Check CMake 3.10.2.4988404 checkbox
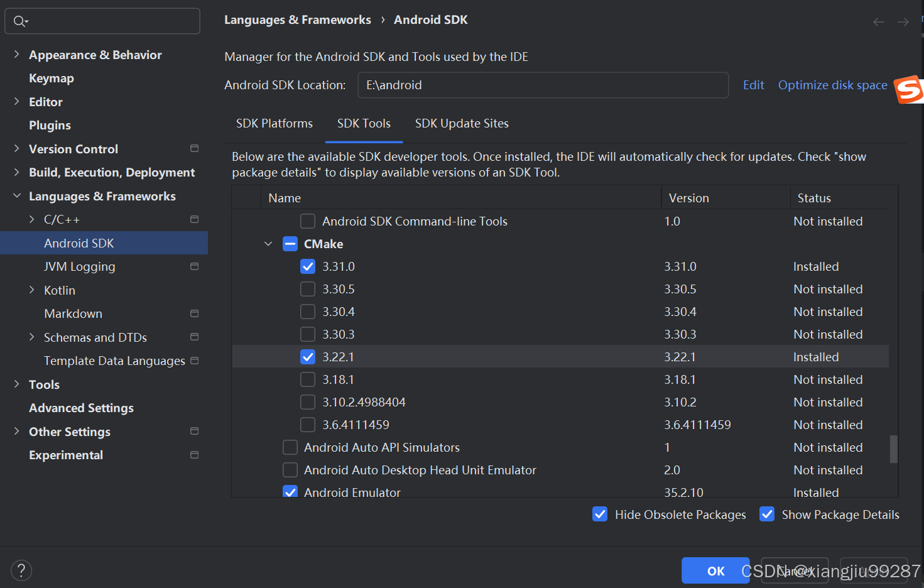924x588 pixels. coord(308,402)
